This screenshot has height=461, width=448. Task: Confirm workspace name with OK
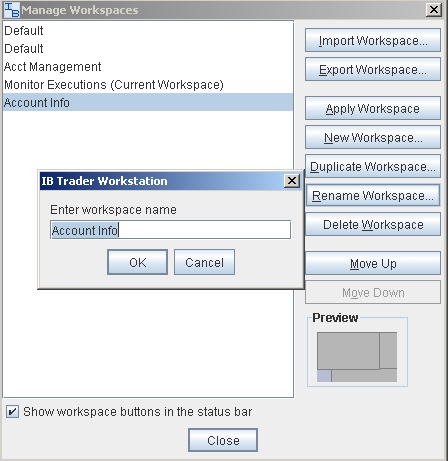click(137, 262)
